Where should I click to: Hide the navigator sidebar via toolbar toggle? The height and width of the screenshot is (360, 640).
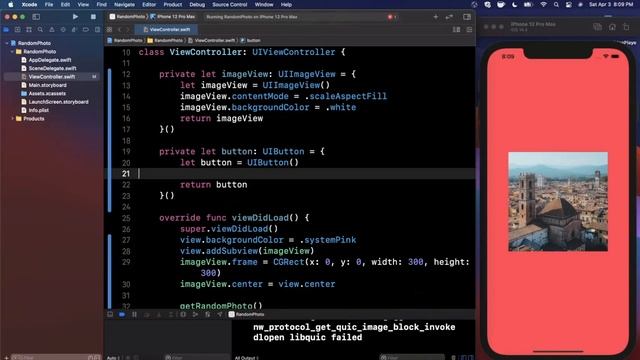pyautogui.click(x=36, y=17)
